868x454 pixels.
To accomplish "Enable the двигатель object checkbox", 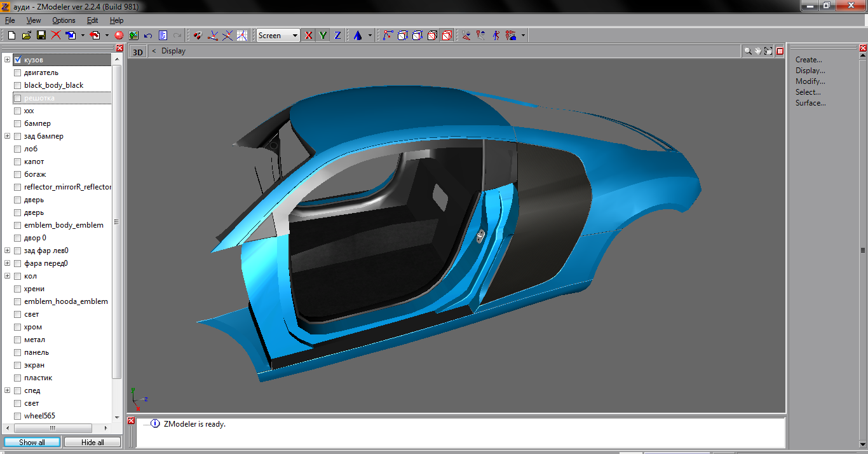I will coord(18,72).
